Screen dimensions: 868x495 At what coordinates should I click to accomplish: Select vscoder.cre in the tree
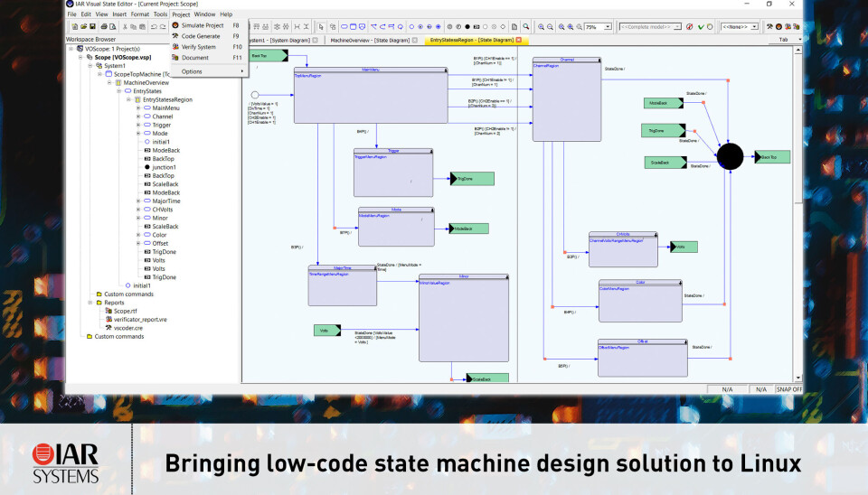click(x=127, y=327)
